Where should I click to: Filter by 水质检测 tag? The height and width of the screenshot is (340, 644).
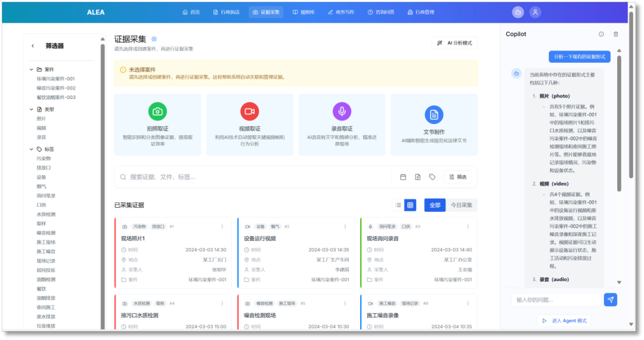pos(46,214)
